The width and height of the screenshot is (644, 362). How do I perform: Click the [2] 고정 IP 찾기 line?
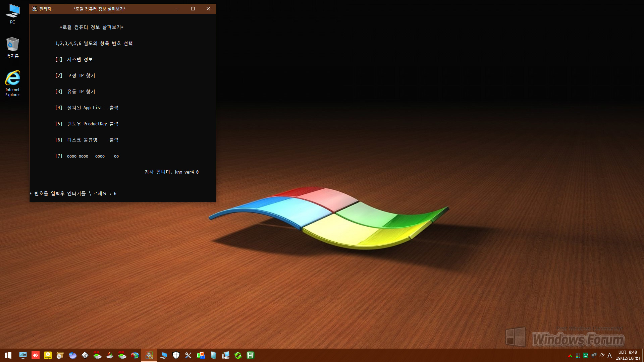point(75,75)
